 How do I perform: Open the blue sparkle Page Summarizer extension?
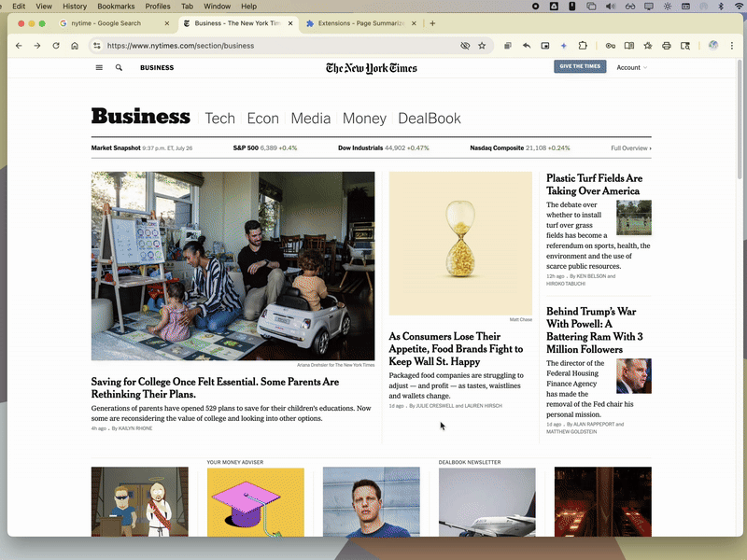tap(564, 46)
